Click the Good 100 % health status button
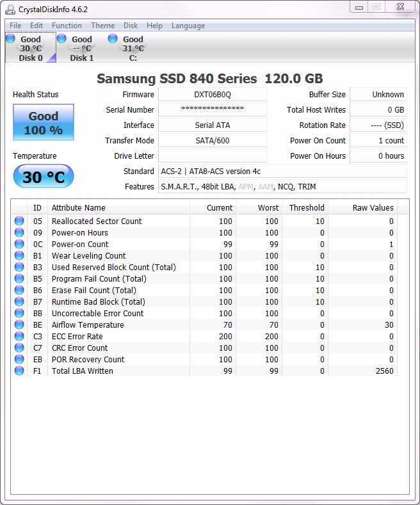The height and width of the screenshot is (505, 420). (x=44, y=122)
